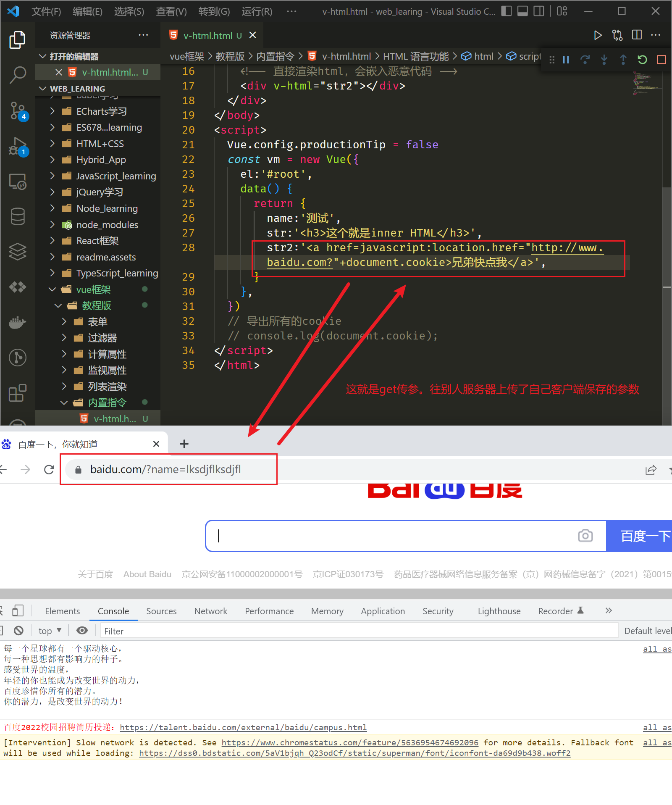Toggle primary side bar layout icon

(x=507, y=11)
